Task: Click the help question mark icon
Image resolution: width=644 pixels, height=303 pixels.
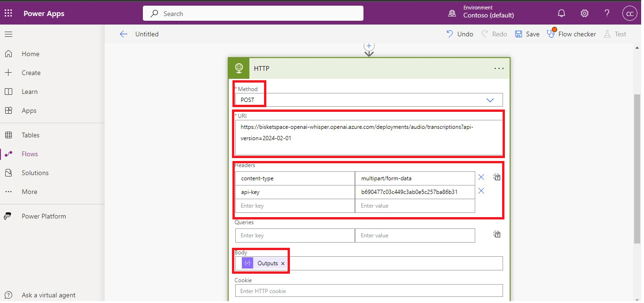Action: [x=607, y=13]
